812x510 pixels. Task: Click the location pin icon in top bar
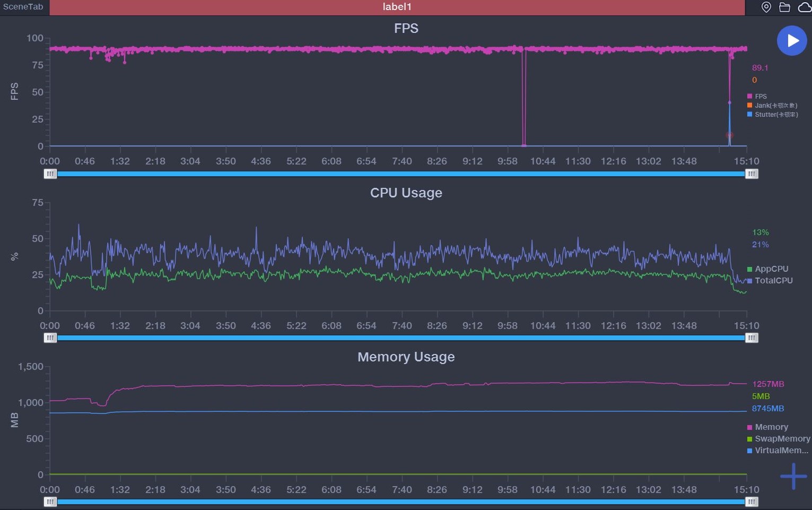766,7
